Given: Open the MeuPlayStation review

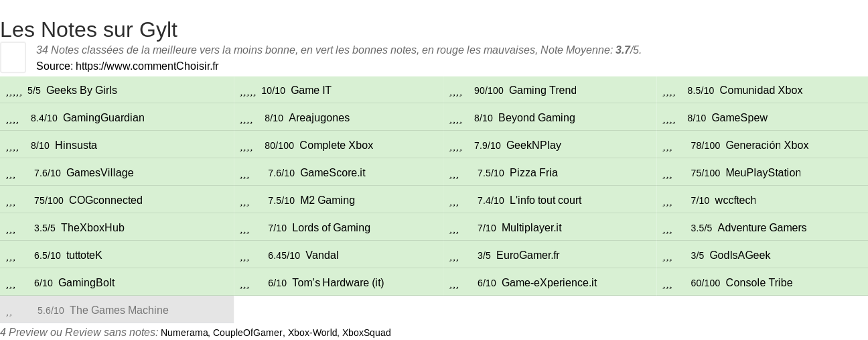Looking at the screenshot, I should [x=763, y=172].
